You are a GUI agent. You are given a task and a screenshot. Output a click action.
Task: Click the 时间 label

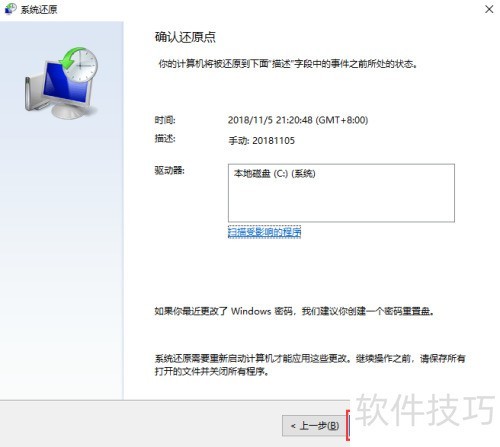(x=165, y=120)
